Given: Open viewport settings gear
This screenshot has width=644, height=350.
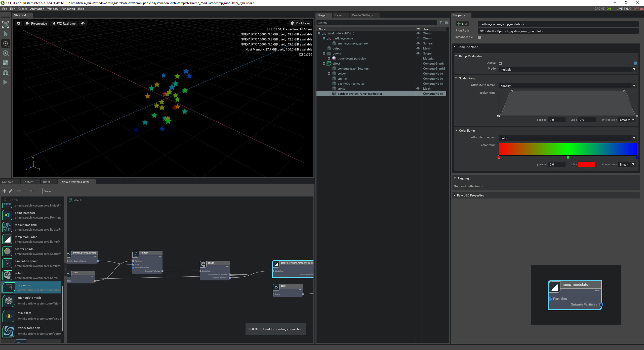Looking at the screenshot, I should click(18, 23).
